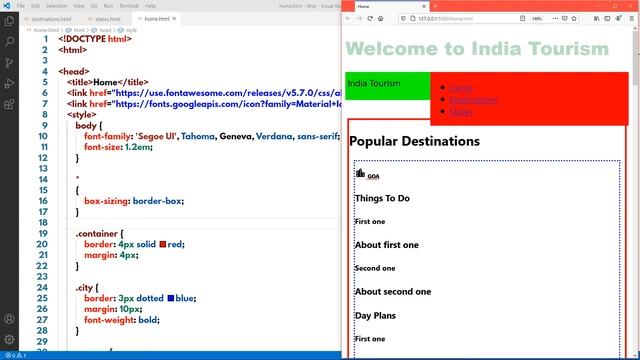
Task: Reload the page in Firefox
Action: tap(370, 18)
